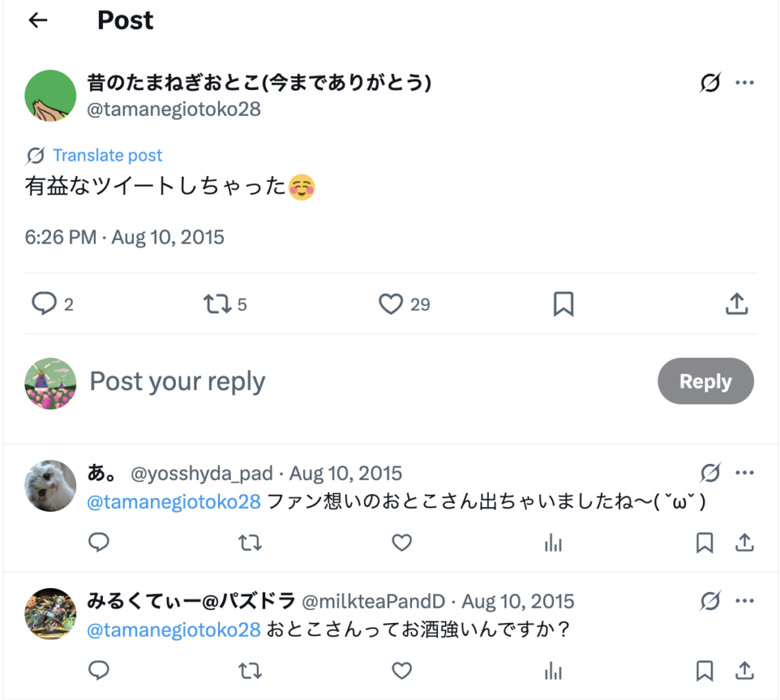This screenshot has width=780, height=700.
Task: View analytics of the @yosshyda_pad reply
Action: (553, 542)
